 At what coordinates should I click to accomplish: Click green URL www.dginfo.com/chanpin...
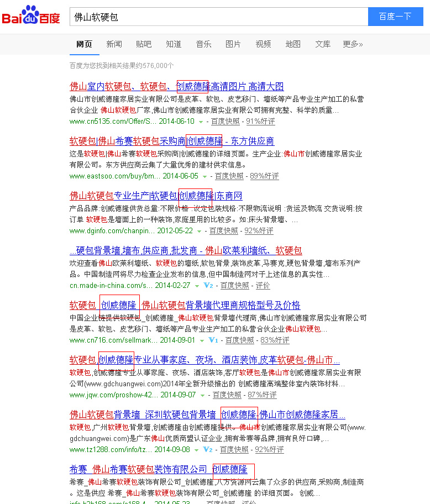coord(112,230)
